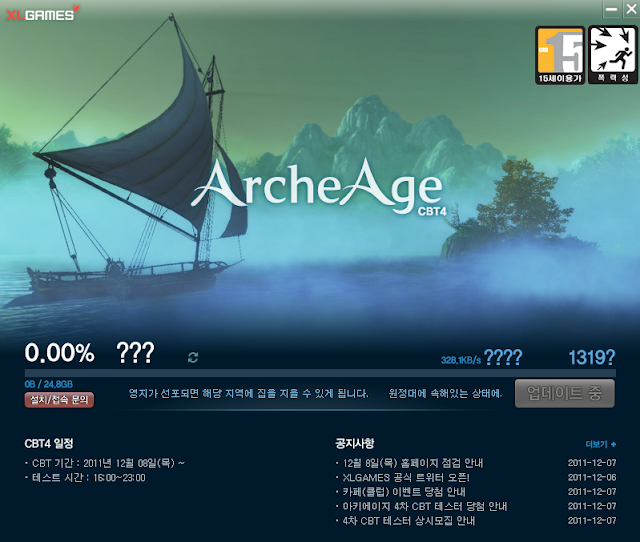The height and width of the screenshot is (542, 640).
Task: Click the 328.1KB/s download speed label
Action: 461,360
